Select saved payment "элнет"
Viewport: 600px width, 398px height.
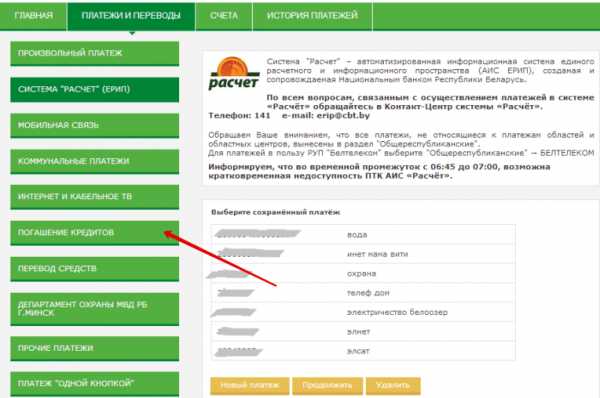pos(363,332)
